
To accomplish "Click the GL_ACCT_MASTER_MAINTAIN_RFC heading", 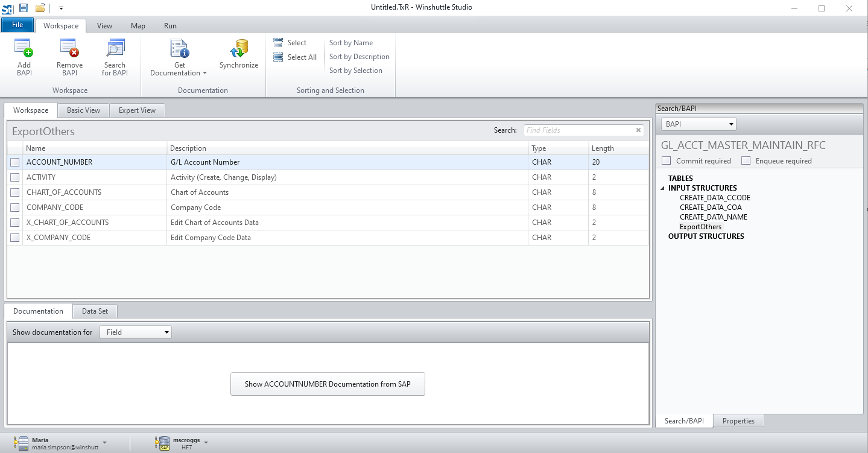I will coord(743,145).
